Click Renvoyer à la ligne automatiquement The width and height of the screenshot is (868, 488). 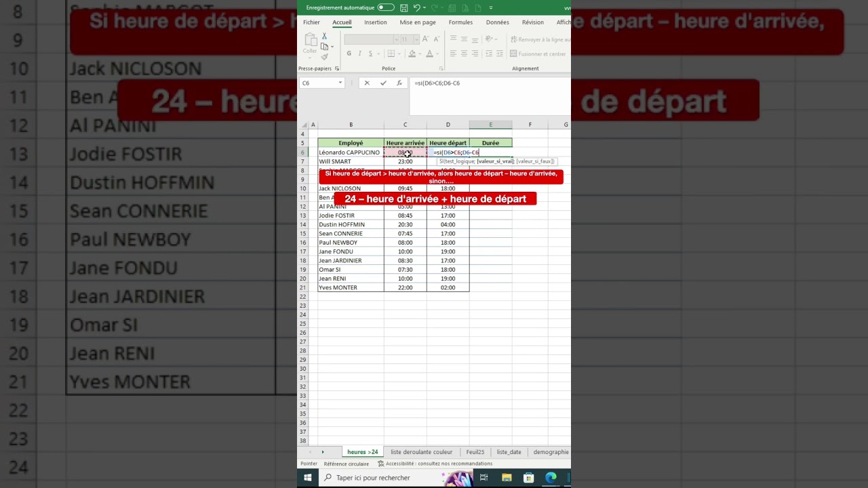tap(540, 39)
